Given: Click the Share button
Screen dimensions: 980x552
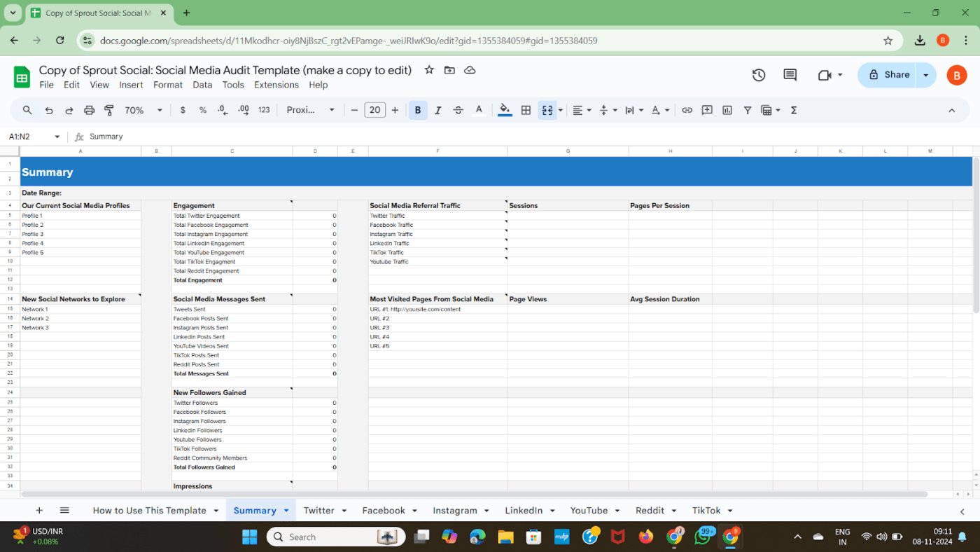Looking at the screenshot, I should point(888,75).
